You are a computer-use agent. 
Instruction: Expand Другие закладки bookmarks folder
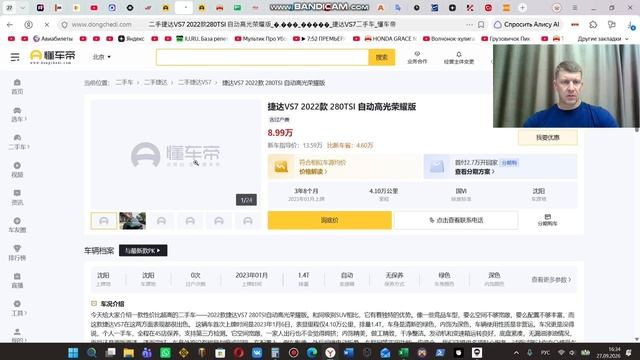pos(603,39)
